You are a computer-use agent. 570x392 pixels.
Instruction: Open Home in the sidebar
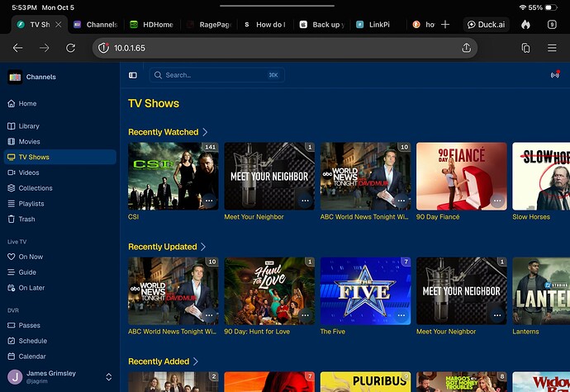click(x=60, y=103)
